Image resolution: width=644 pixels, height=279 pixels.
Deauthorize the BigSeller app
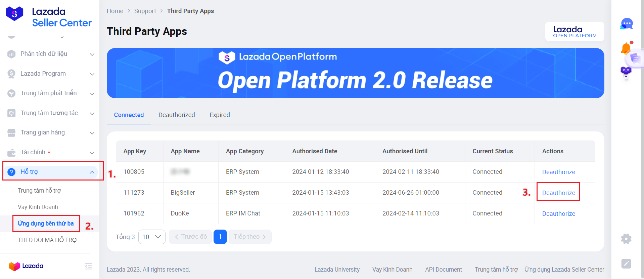click(559, 193)
